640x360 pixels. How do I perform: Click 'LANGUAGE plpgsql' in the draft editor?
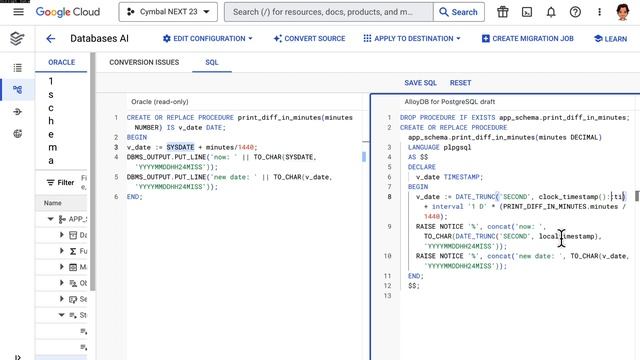(x=439, y=147)
